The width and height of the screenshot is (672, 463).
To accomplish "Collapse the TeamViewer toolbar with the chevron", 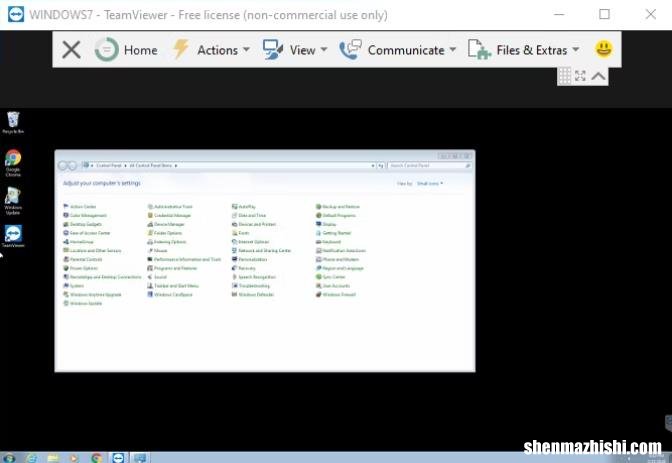I will pos(598,76).
